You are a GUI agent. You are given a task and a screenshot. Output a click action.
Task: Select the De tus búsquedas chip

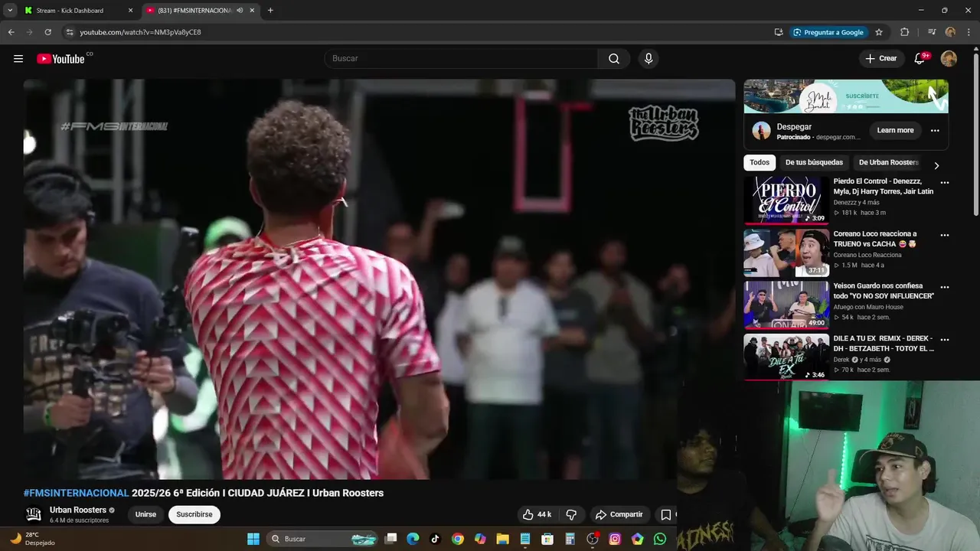click(x=814, y=162)
